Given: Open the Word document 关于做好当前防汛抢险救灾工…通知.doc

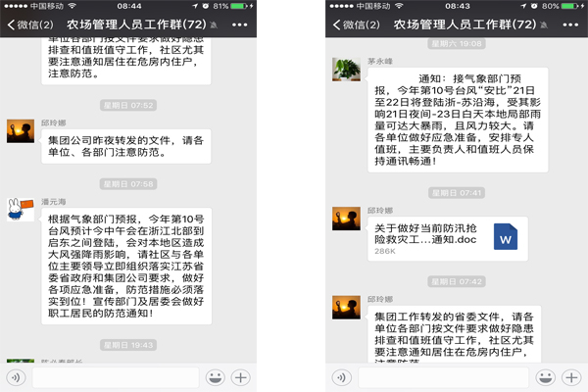Looking at the screenshot, I should tap(448, 238).
